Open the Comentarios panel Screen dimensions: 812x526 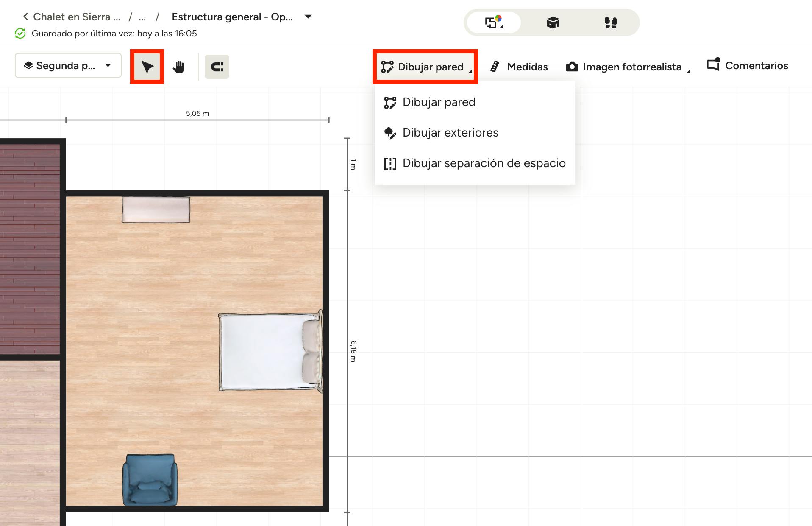[748, 66]
